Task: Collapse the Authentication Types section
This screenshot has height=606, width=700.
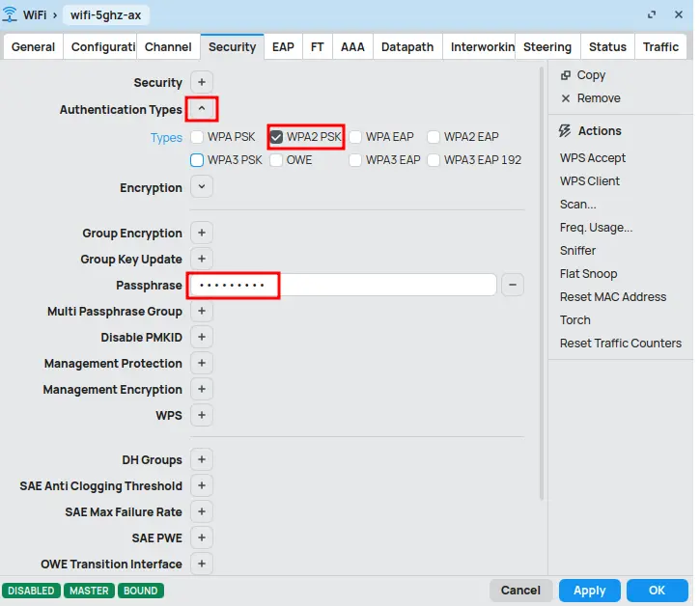Action: pos(201,110)
